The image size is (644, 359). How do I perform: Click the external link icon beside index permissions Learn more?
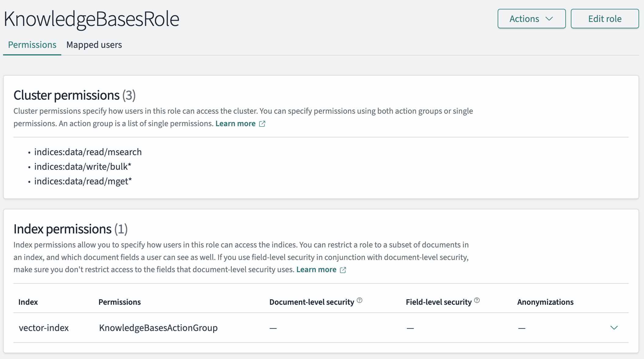(343, 270)
